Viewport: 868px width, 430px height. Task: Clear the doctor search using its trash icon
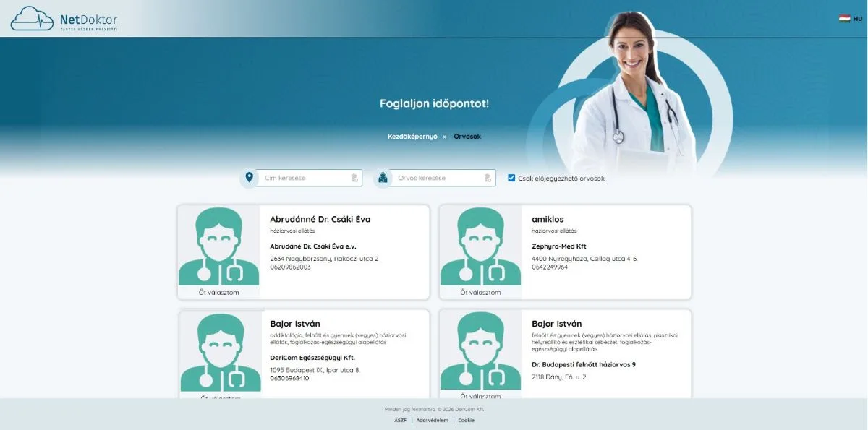[488, 178]
